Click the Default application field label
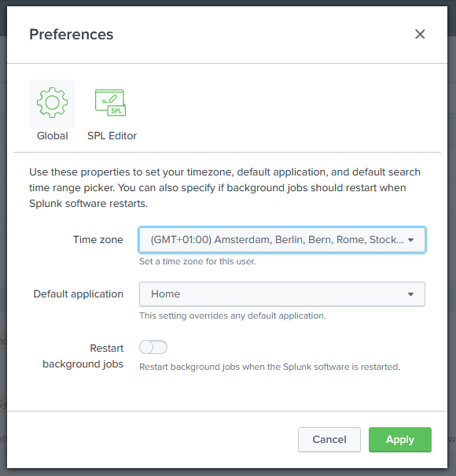456x476 pixels. click(x=79, y=293)
